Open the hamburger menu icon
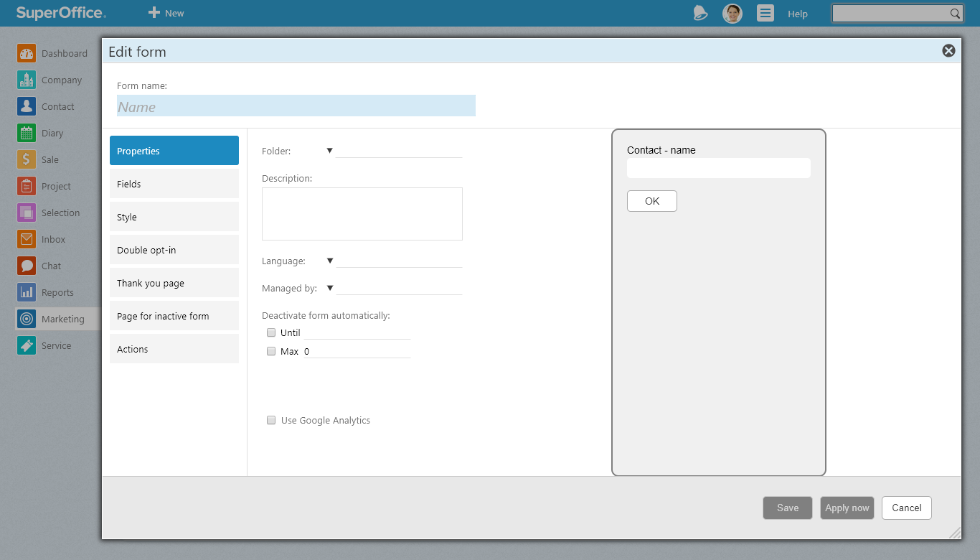Image resolution: width=980 pixels, height=560 pixels. pyautogui.click(x=765, y=13)
